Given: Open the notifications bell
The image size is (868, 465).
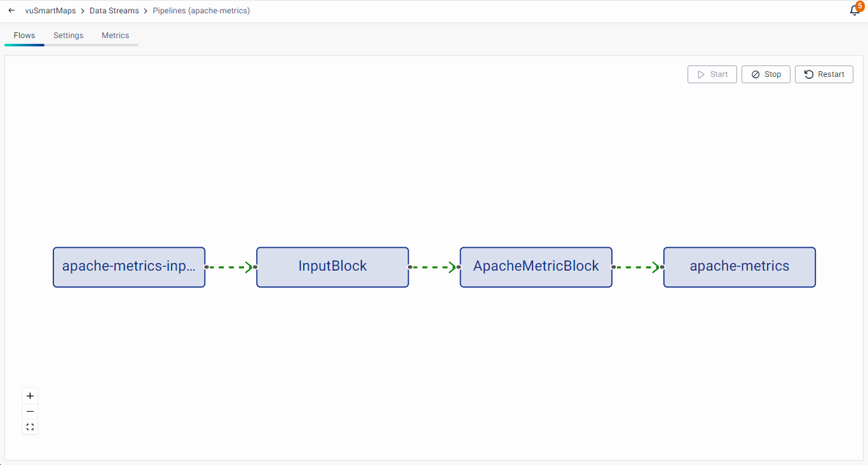Looking at the screenshot, I should (x=855, y=11).
